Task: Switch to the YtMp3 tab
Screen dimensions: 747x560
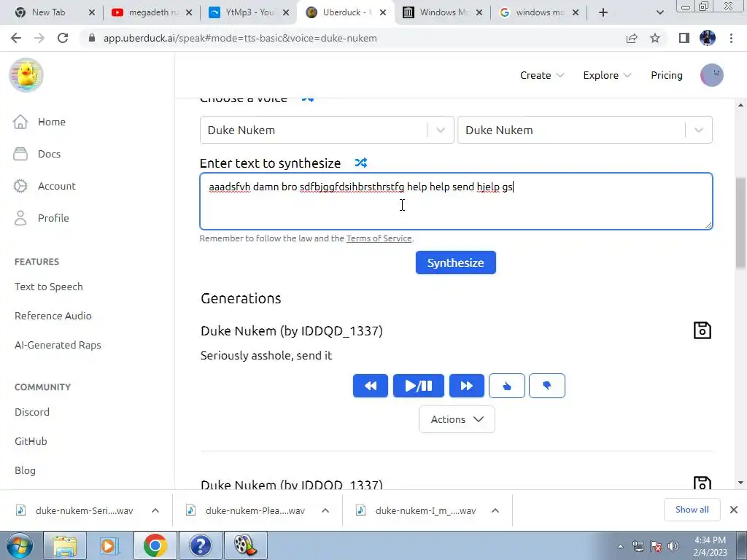Action: [243, 12]
